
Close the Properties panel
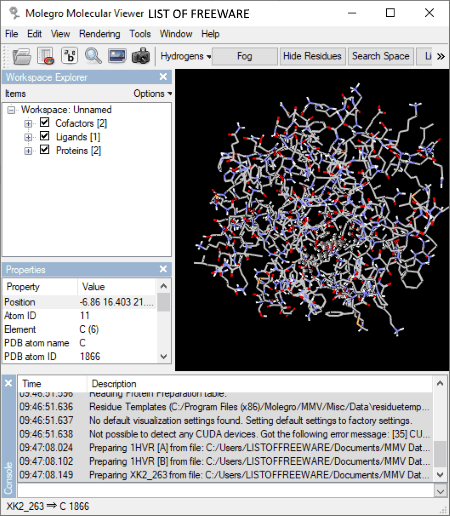coord(163,269)
